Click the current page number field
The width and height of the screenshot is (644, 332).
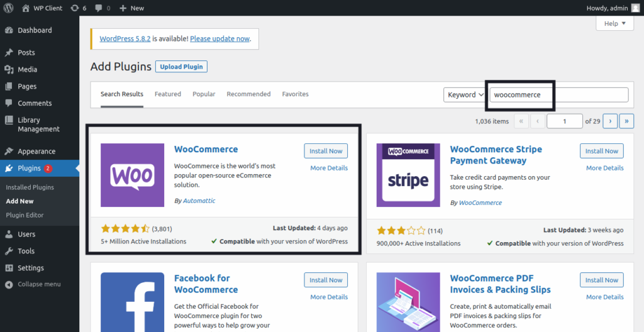click(565, 121)
